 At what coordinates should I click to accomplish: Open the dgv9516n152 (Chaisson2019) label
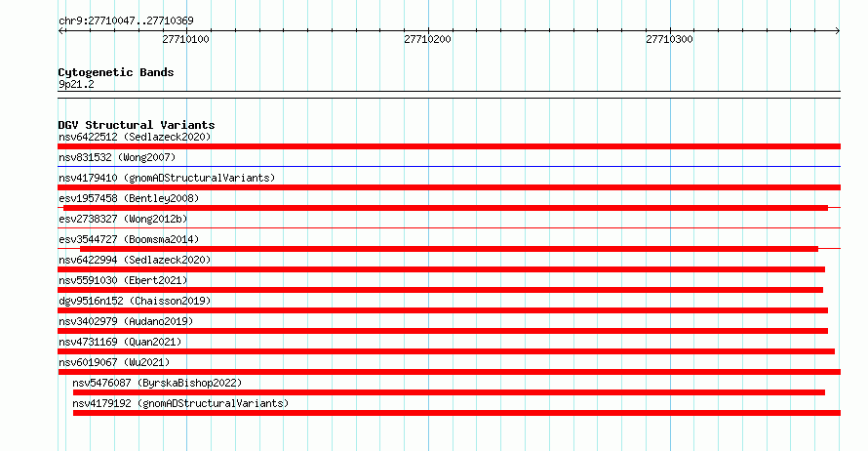[x=135, y=301]
